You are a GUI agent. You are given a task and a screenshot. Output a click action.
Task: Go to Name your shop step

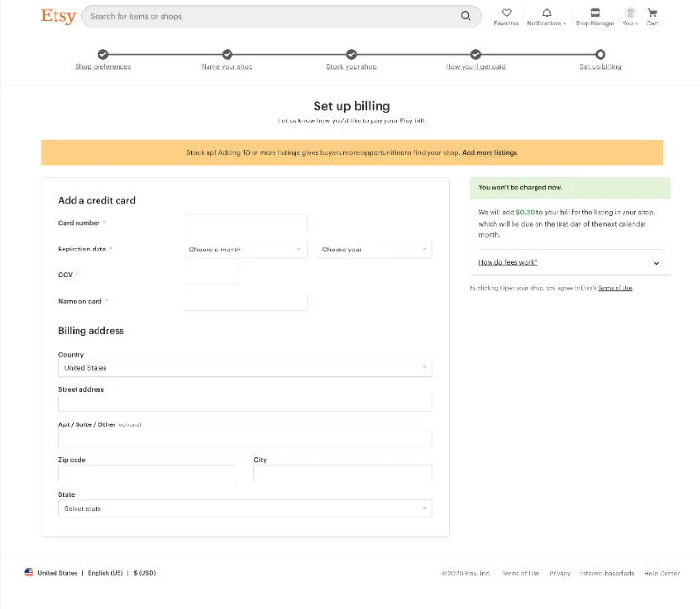click(x=227, y=66)
